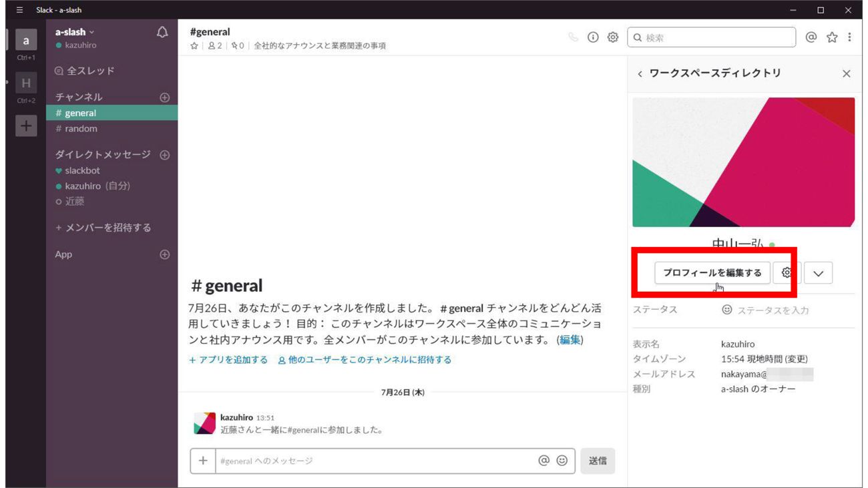
Task: Open profile gear settings button
Action: click(787, 273)
